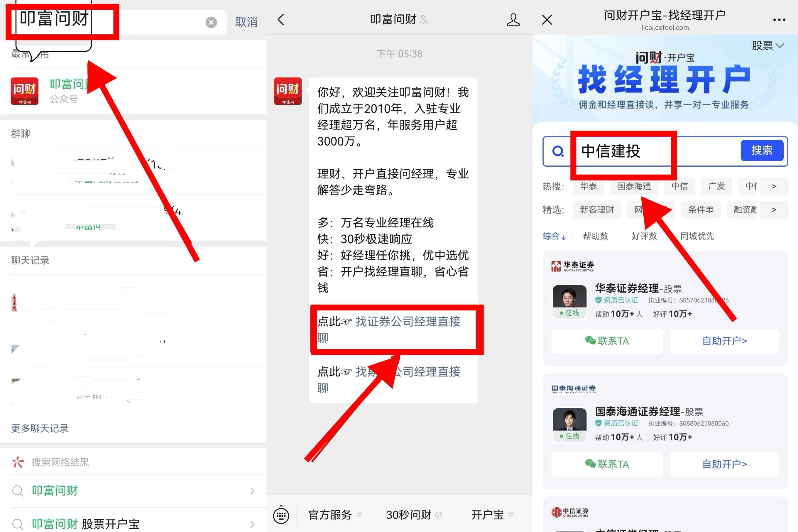Select featured tag 条件单
The image size is (798, 532).
coord(700,210)
